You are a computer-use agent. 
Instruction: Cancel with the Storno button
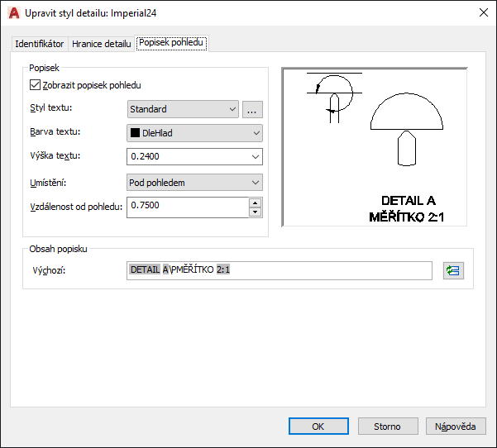(388, 427)
